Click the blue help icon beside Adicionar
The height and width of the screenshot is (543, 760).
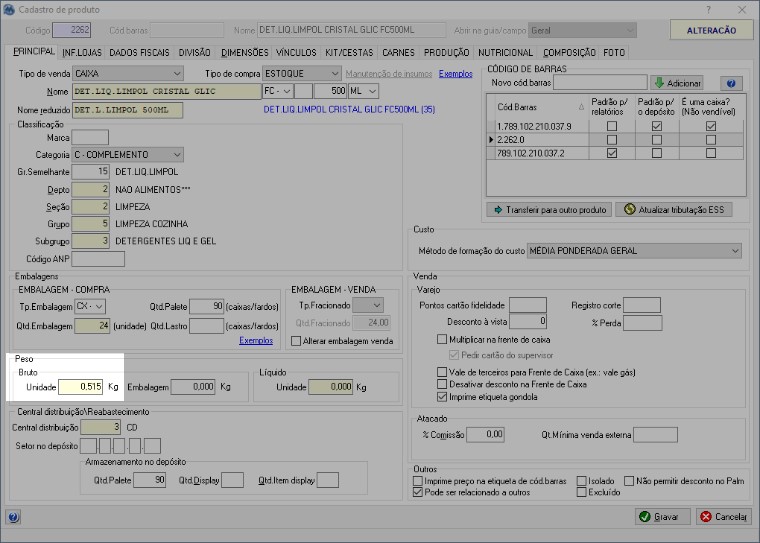(731, 83)
